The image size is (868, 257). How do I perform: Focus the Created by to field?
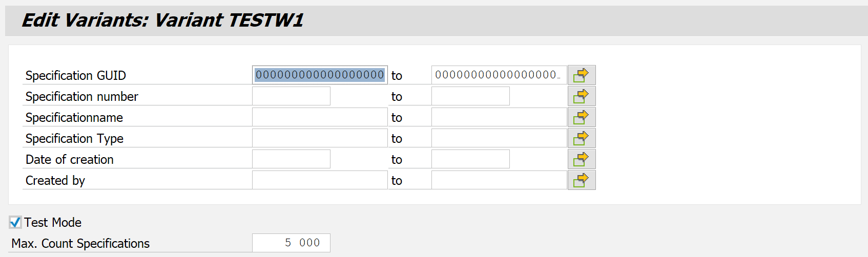[499, 180]
